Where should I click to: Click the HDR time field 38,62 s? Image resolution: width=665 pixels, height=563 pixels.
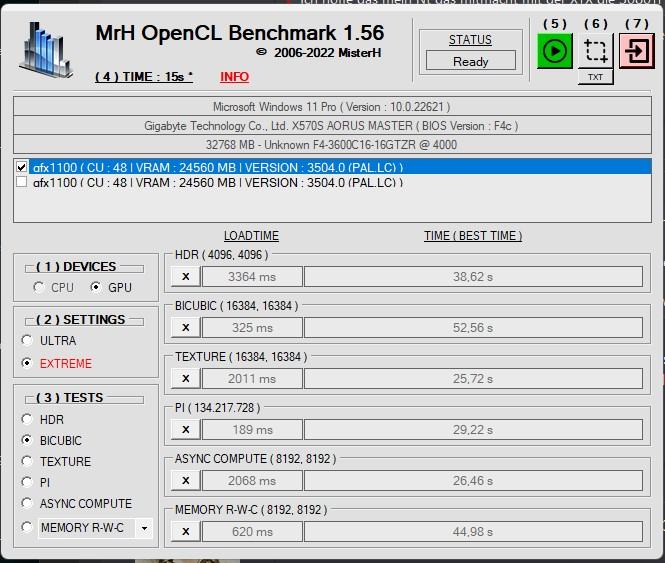[473, 277]
